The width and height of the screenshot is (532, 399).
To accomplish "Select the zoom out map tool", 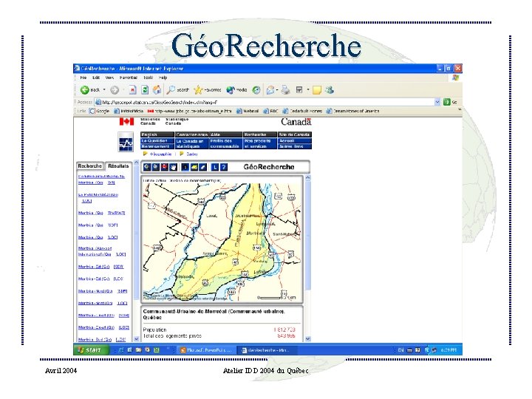I will (155, 167).
